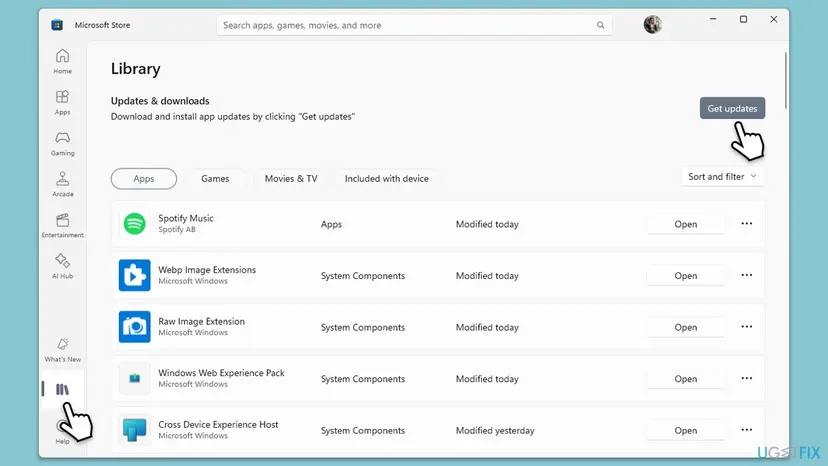Click the Microsoft Store logo icon
Image resolution: width=828 pixels, height=466 pixels.
pos(57,25)
